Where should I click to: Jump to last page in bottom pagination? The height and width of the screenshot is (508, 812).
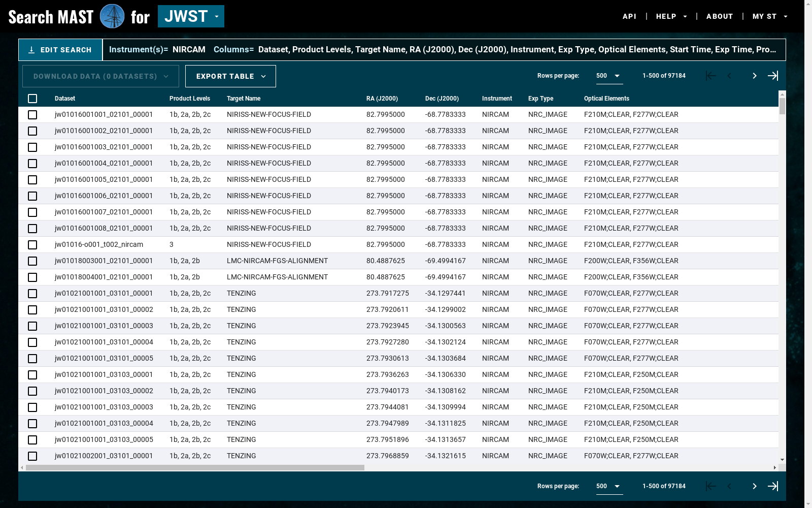pyautogui.click(x=773, y=486)
